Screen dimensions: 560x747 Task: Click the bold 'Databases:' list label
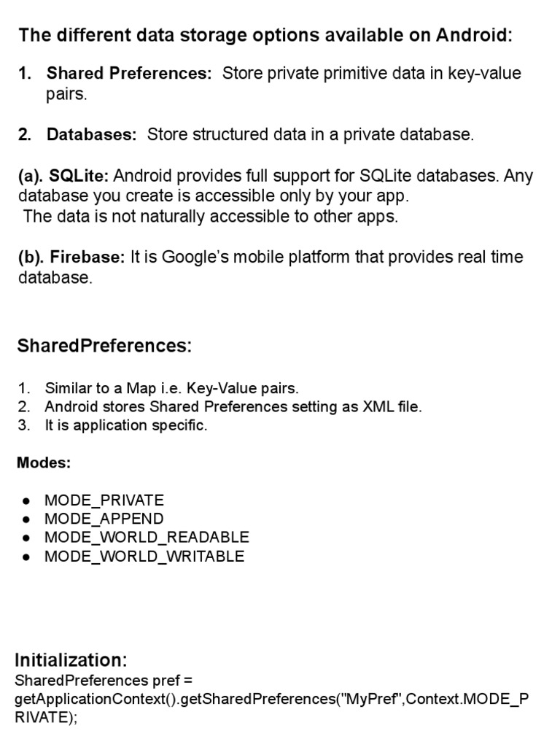91,134
